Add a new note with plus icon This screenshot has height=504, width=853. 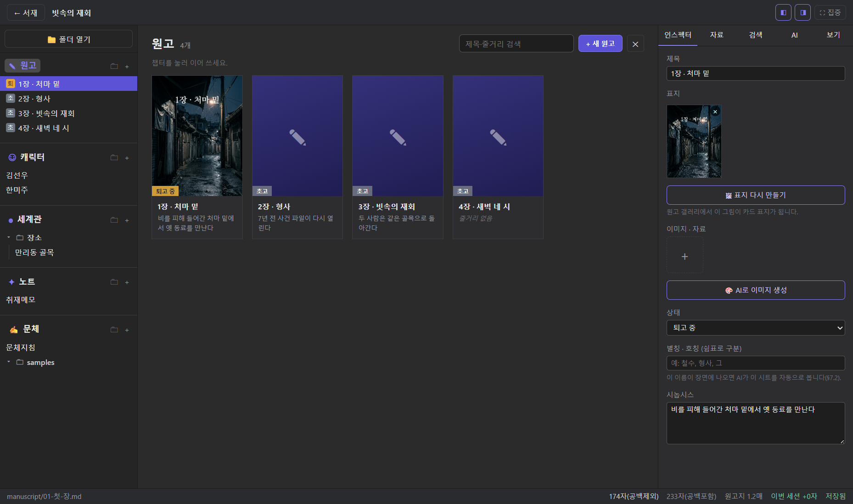(127, 282)
